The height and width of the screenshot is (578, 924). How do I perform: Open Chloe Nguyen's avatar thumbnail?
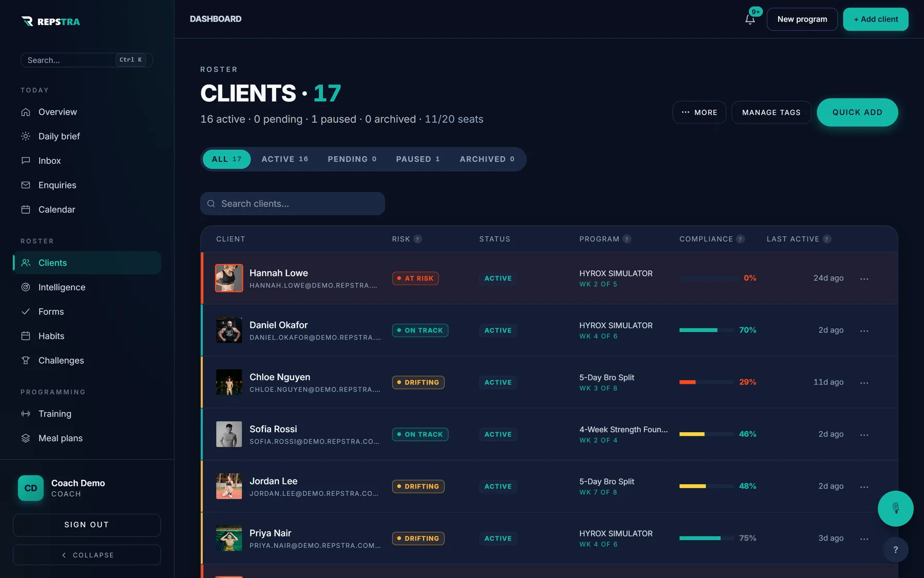coord(229,382)
